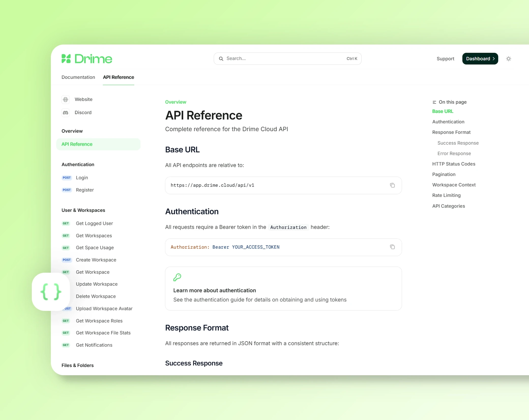Open the Get Workspace Roles endpoint
The width and height of the screenshot is (529, 420).
click(99, 321)
